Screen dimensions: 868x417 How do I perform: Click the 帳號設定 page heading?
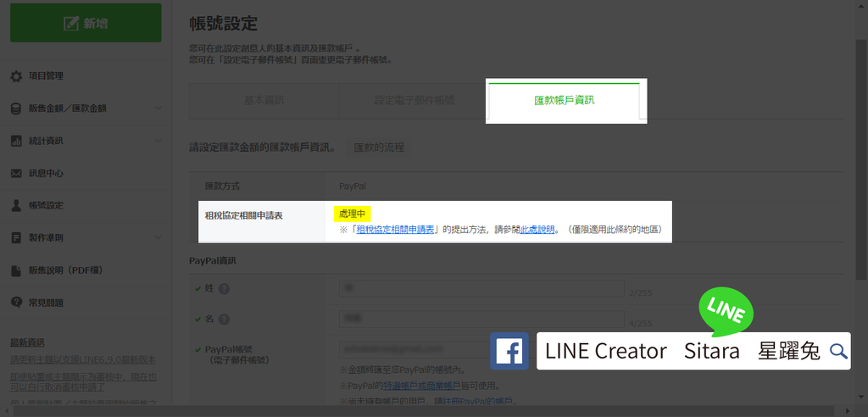[x=224, y=24]
